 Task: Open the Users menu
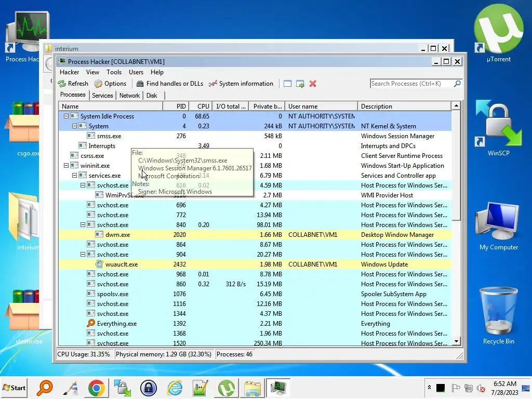[x=136, y=72]
